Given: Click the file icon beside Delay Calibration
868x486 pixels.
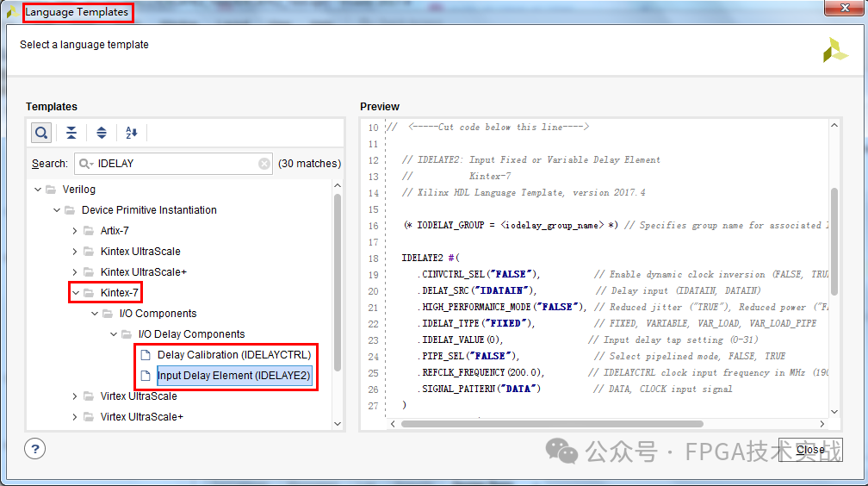Looking at the screenshot, I should click(146, 355).
